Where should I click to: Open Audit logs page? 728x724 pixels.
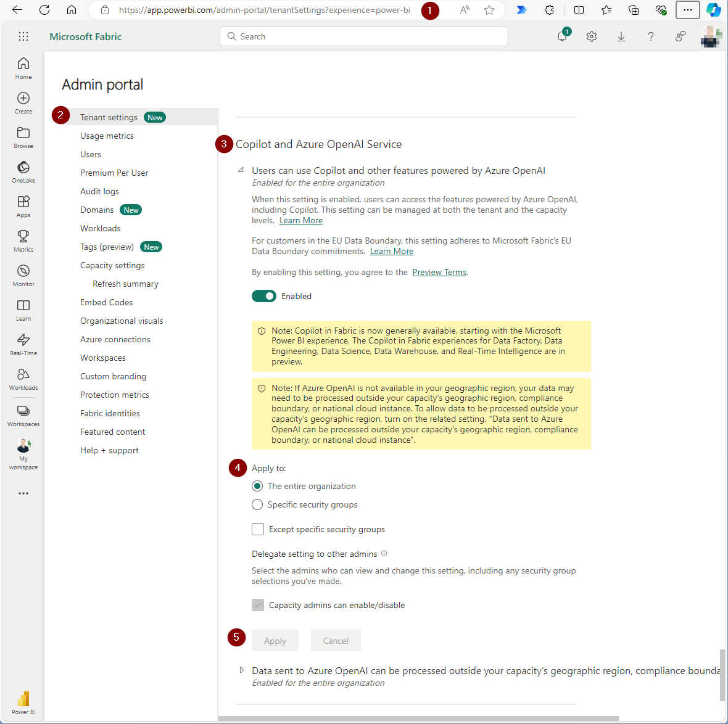click(x=99, y=191)
